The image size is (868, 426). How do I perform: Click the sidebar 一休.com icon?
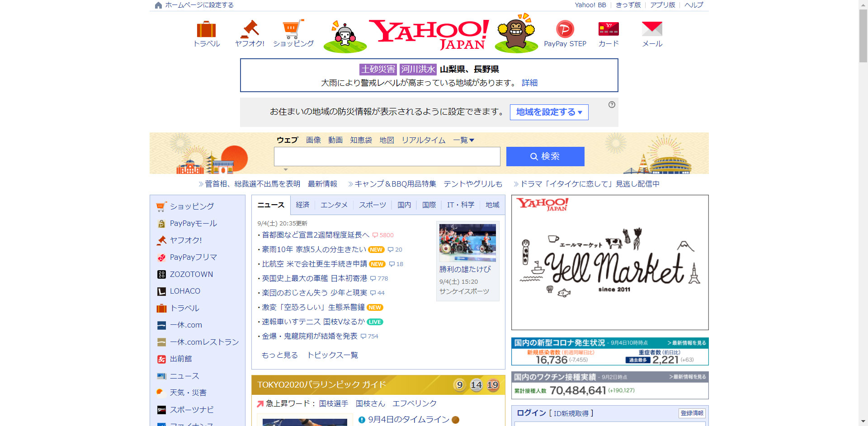coord(161,325)
